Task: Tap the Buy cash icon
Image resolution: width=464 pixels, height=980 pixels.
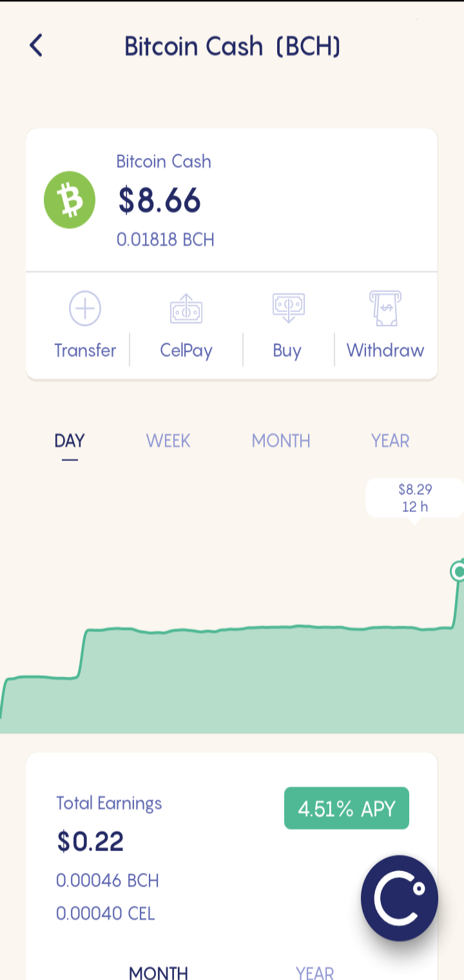Action: tap(288, 308)
